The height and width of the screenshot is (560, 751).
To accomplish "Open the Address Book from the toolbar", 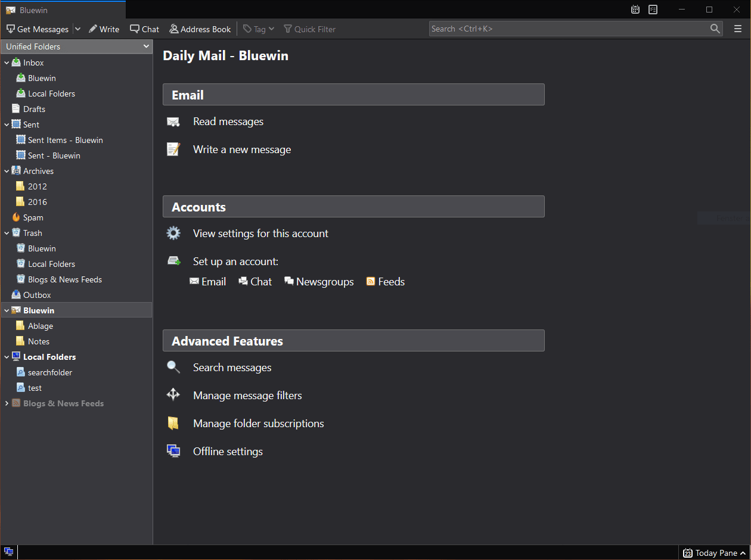I will click(200, 29).
